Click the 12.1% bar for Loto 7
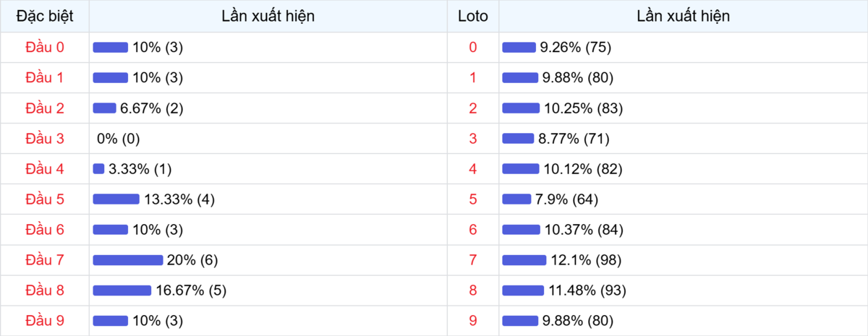The width and height of the screenshot is (868, 336). (524, 260)
